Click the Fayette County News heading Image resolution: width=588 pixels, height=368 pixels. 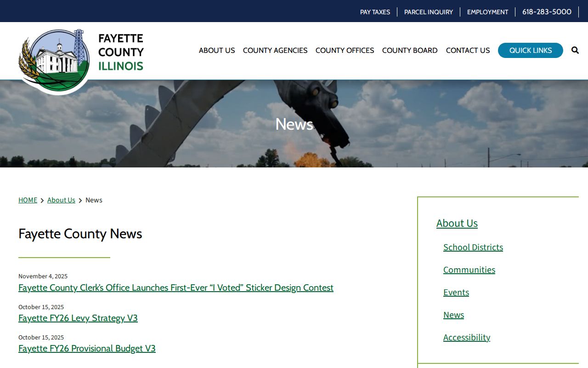[x=80, y=234]
